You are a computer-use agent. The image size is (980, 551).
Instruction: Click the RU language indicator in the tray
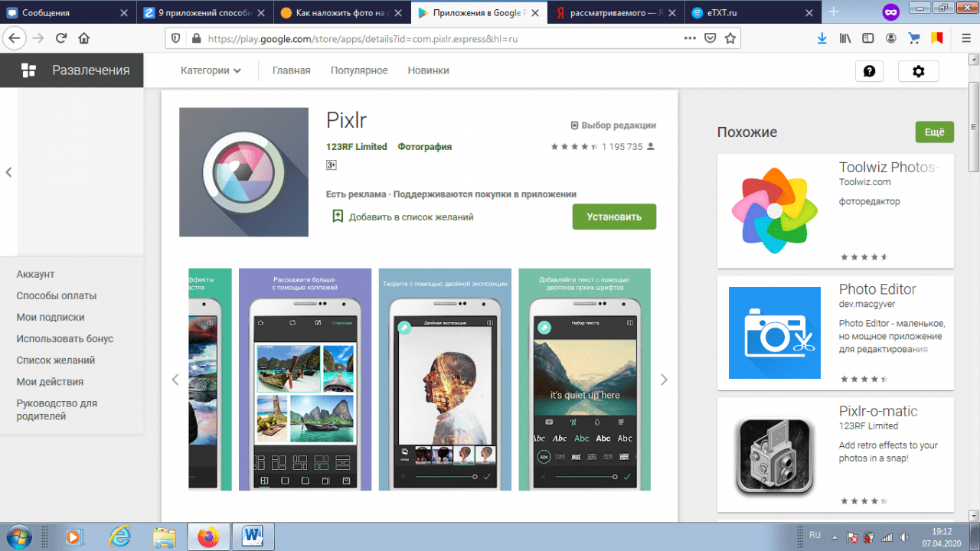(x=815, y=536)
